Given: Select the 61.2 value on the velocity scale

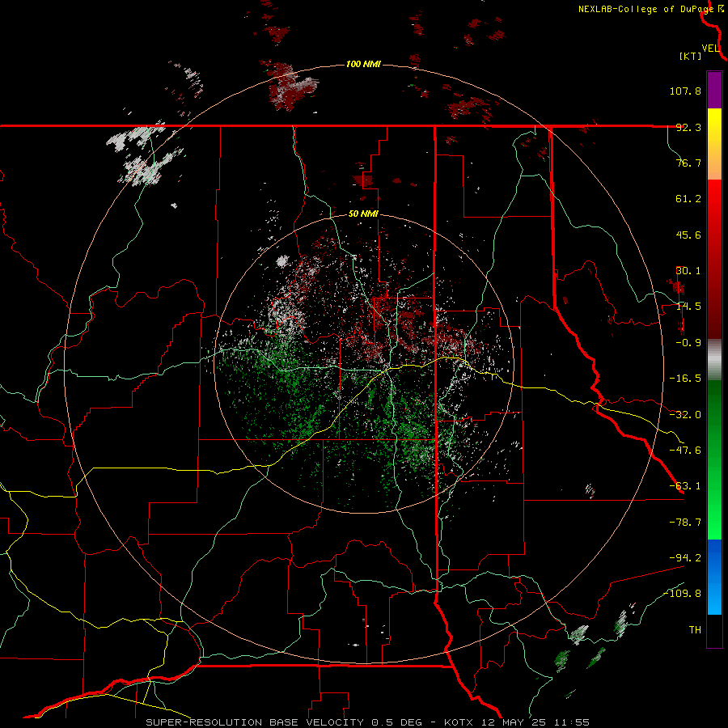Looking at the screenshot, I should 688,199.
